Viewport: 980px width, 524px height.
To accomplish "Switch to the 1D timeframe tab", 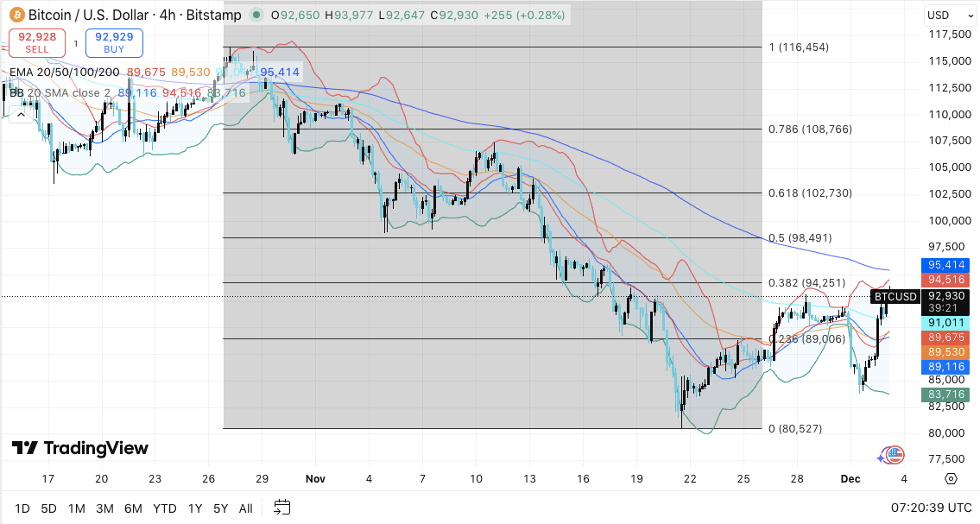I will [x=23, y=509].
